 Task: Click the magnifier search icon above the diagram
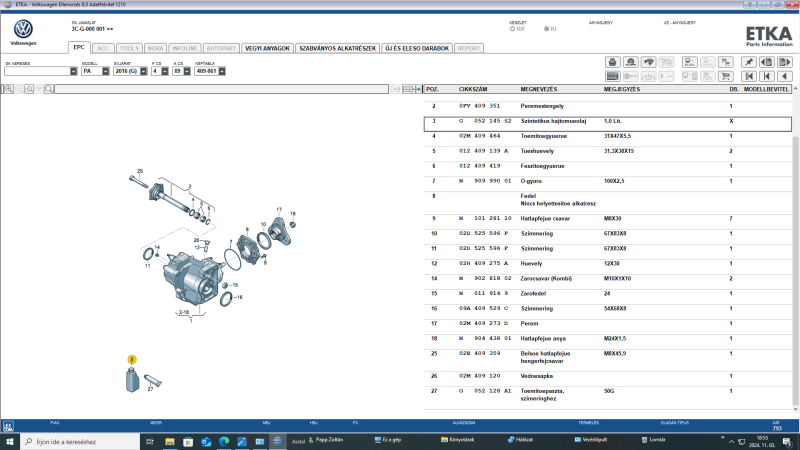click(x=49, y=89)
